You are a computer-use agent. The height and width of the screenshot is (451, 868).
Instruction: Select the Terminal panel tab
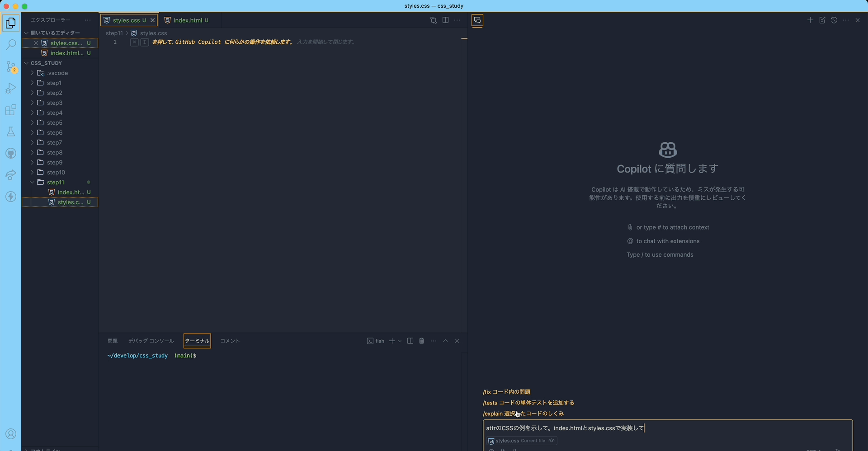(197, 341)
